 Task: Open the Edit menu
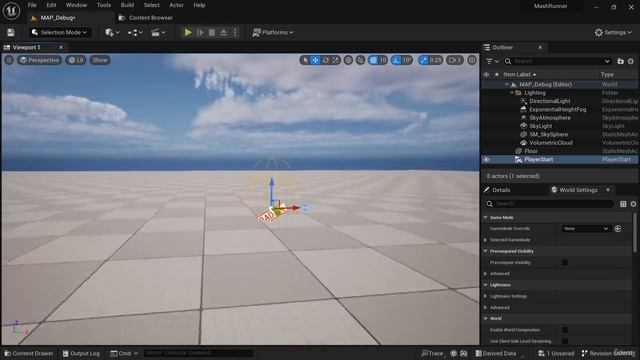point(51,5)
